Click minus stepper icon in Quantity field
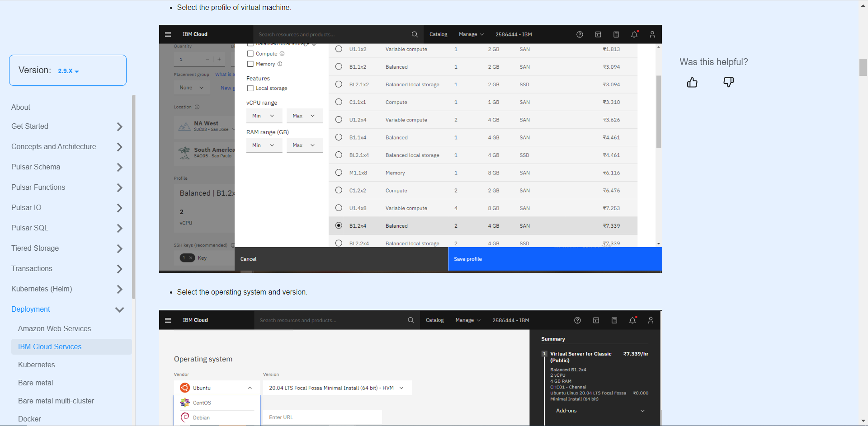The width and height of the screenshot is (868, 426). coord(207,59)
